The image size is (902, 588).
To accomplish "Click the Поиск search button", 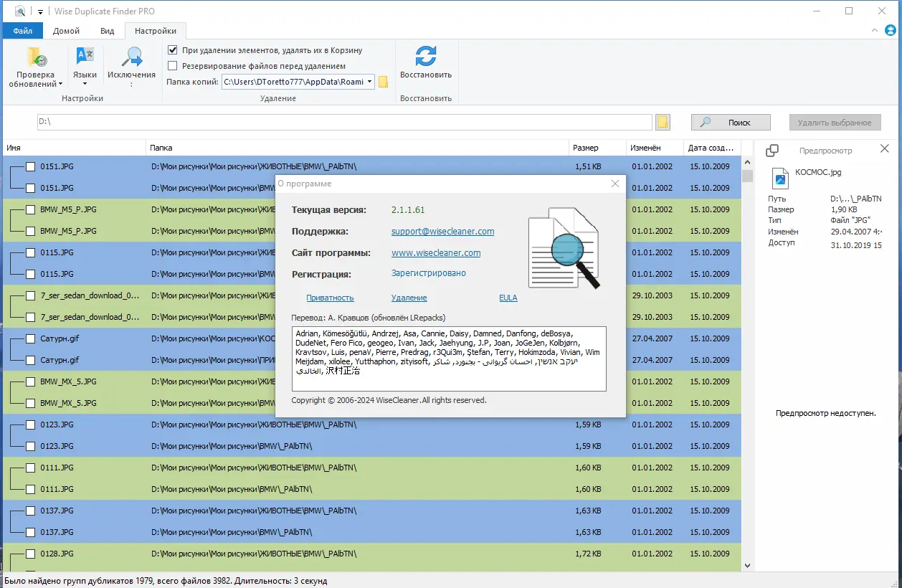I will tap(731, 123).
